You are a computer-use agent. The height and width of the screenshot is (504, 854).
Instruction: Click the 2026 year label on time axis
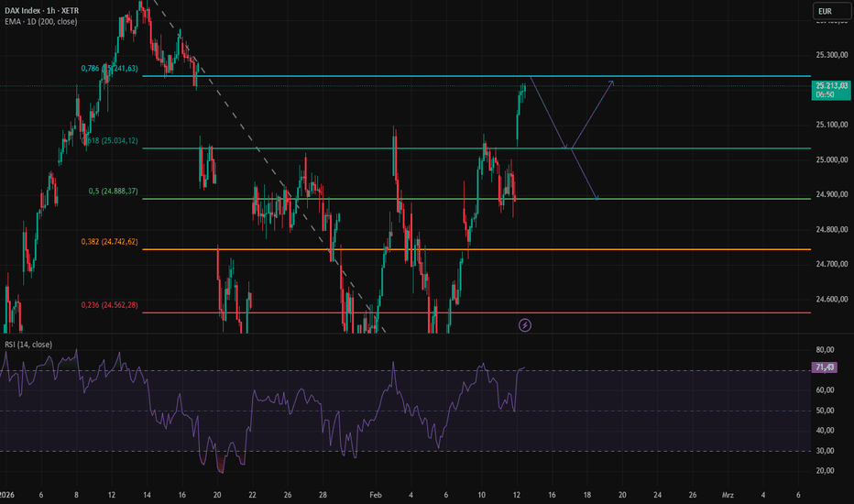(7, 495)
